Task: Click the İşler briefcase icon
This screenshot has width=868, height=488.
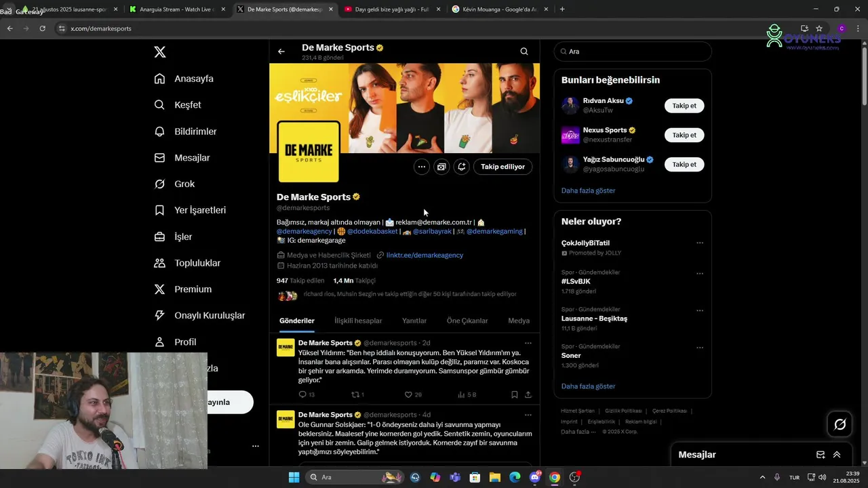Action: 160,237
